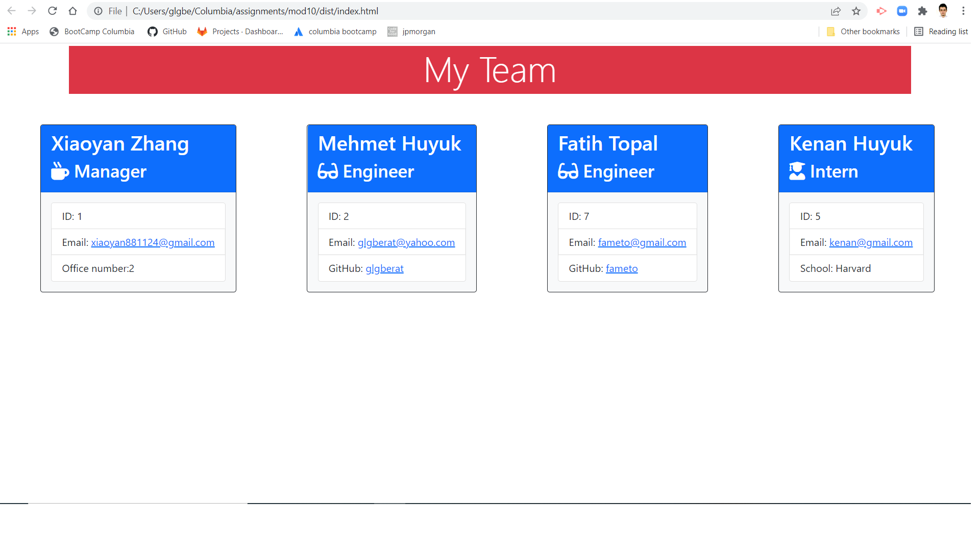The height and width of the screenshot is (551, 980).
Task: Open the Chrome three-dot menu
Action: tap(963, 11)
